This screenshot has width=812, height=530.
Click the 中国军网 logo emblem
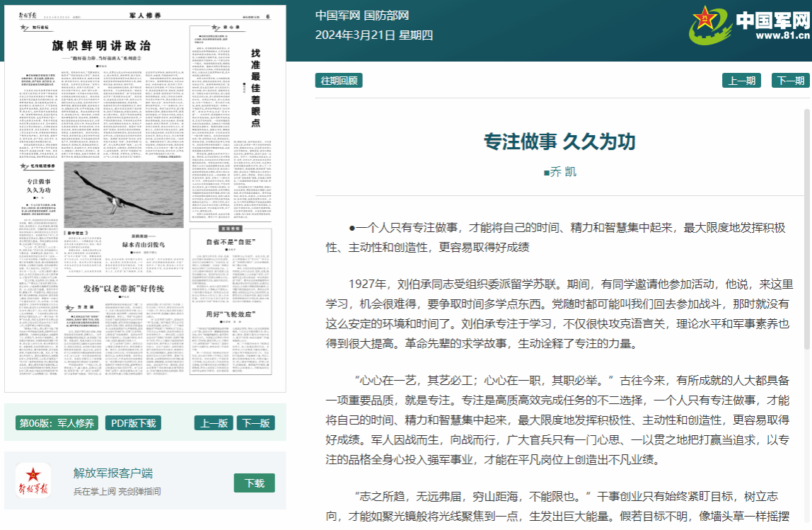pos(711,24)
